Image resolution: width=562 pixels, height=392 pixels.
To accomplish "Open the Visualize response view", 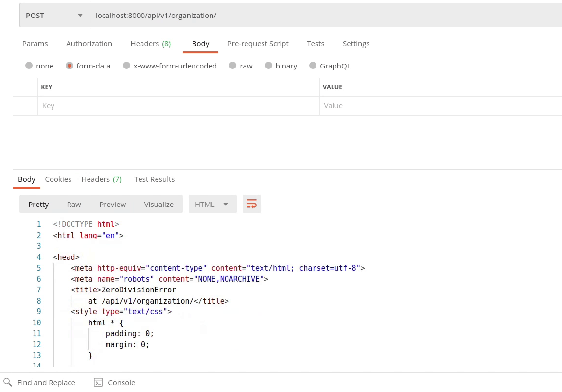I will [158, 204].
